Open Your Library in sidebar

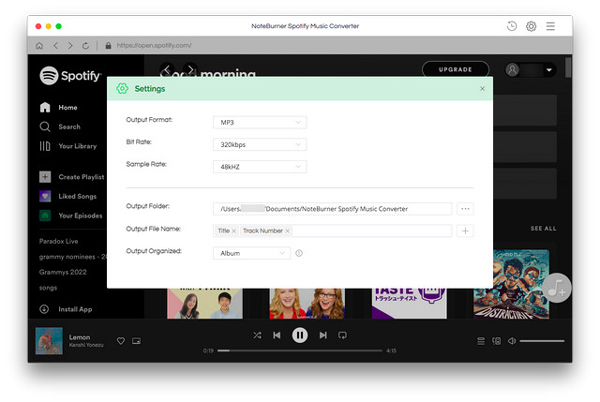pyautogui.click(x=68, y=146)
